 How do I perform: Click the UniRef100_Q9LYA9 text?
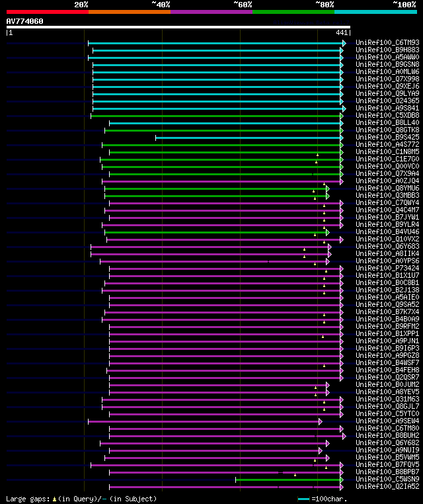click(x=387, y=93)
